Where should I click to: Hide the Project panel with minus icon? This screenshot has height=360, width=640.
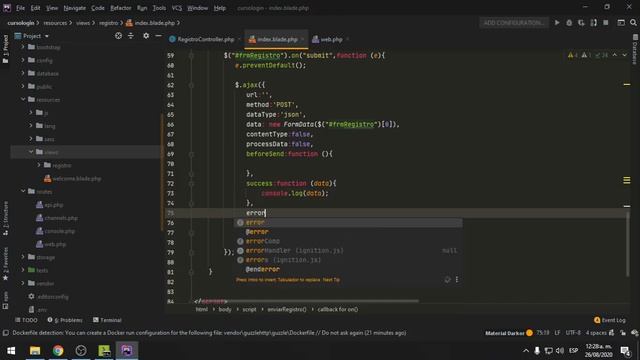(x=158, y=36)
